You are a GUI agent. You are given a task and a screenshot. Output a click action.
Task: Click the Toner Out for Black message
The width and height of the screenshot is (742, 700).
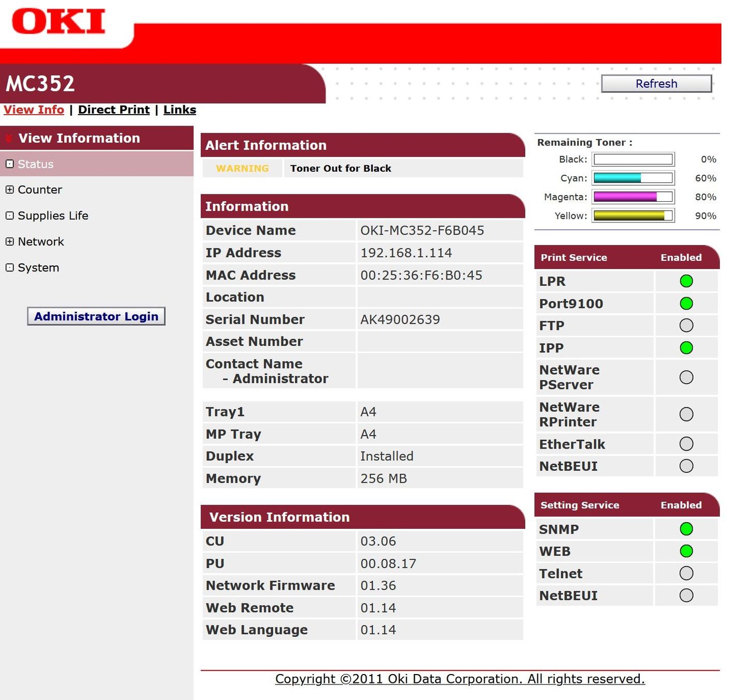click(341, 169)
